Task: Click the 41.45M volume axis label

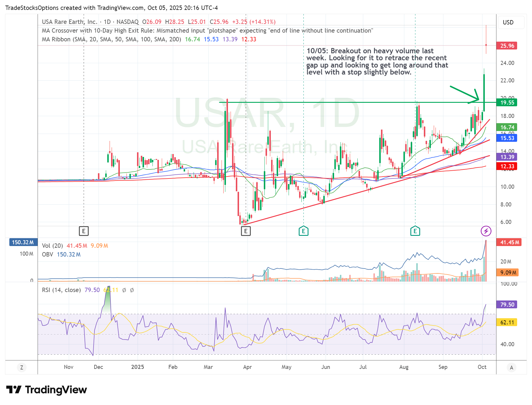Action: click(x=509, y=242)
